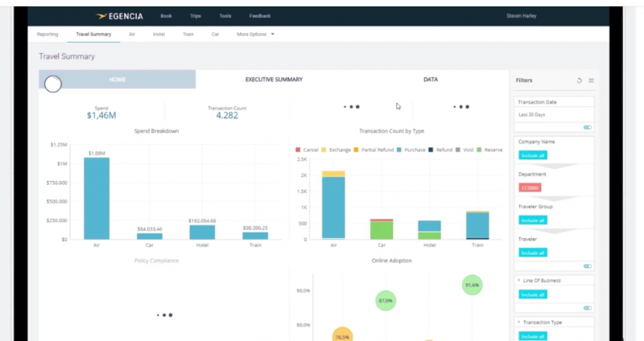Click the Refund legend marker
Screen dimensions: 644x341
click(x=431, y=150)
